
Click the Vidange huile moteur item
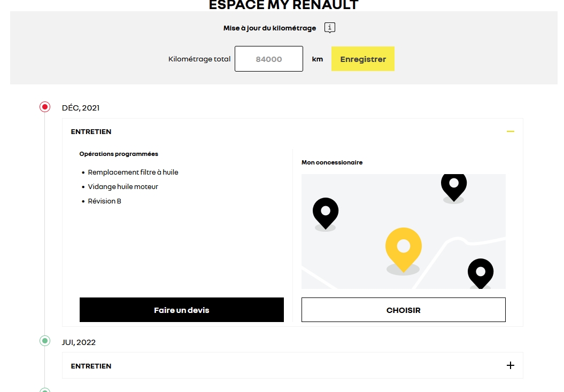click(123, 186)
